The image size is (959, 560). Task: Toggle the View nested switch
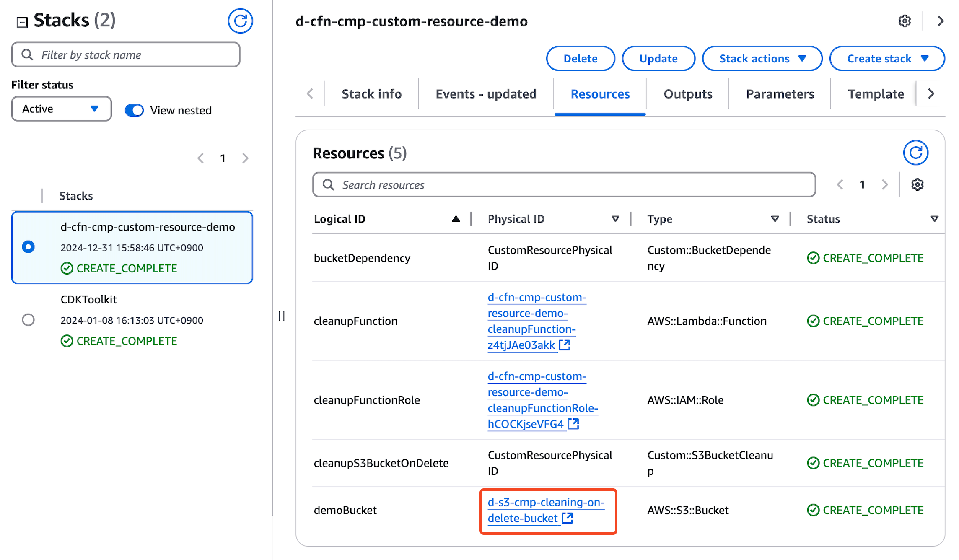tap(134, 110)
